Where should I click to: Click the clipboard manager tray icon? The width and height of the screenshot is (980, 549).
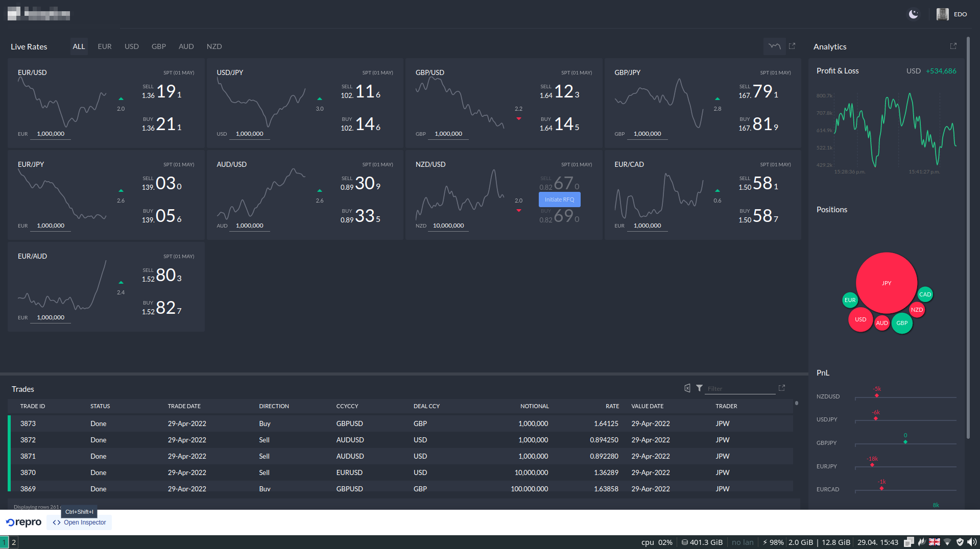[x=909, y=542]
